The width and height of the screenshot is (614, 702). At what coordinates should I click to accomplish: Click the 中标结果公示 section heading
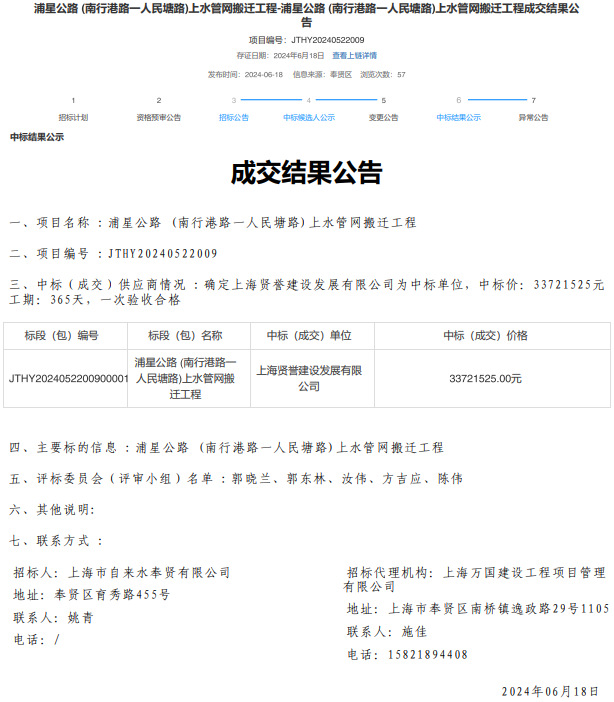pos(37,137)
